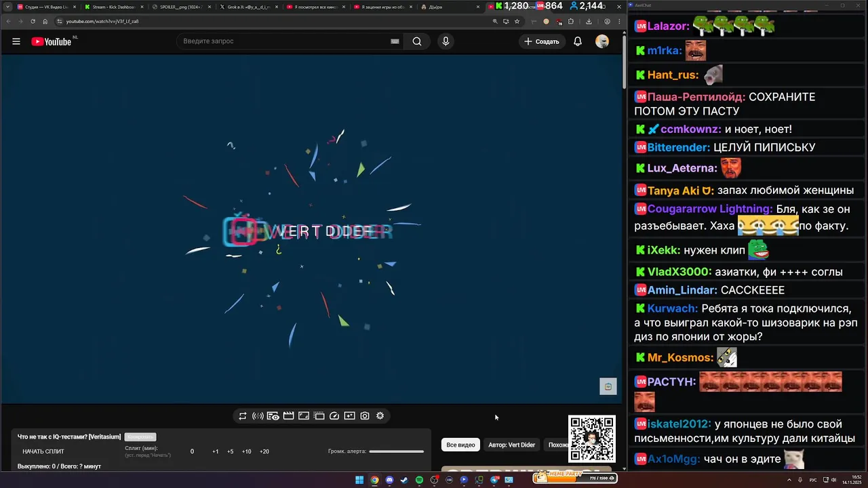Image resolution: width=868 pixels, height=488 pixels.
Task: Open Steam from the taskbar
Action: (x=404, y=480)
